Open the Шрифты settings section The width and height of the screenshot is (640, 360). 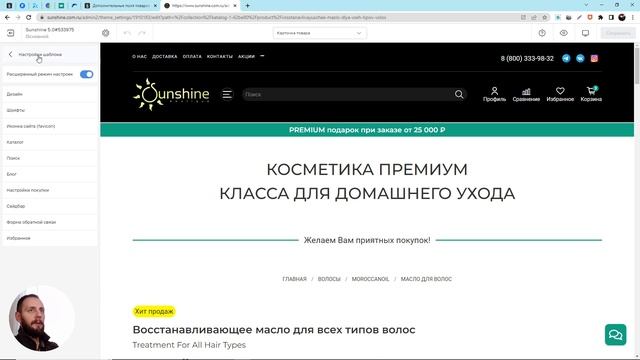coord(50,110)
